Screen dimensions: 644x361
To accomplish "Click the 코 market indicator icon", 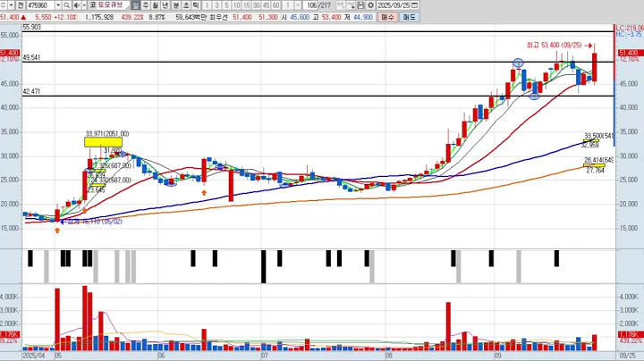I will [93, 5].
